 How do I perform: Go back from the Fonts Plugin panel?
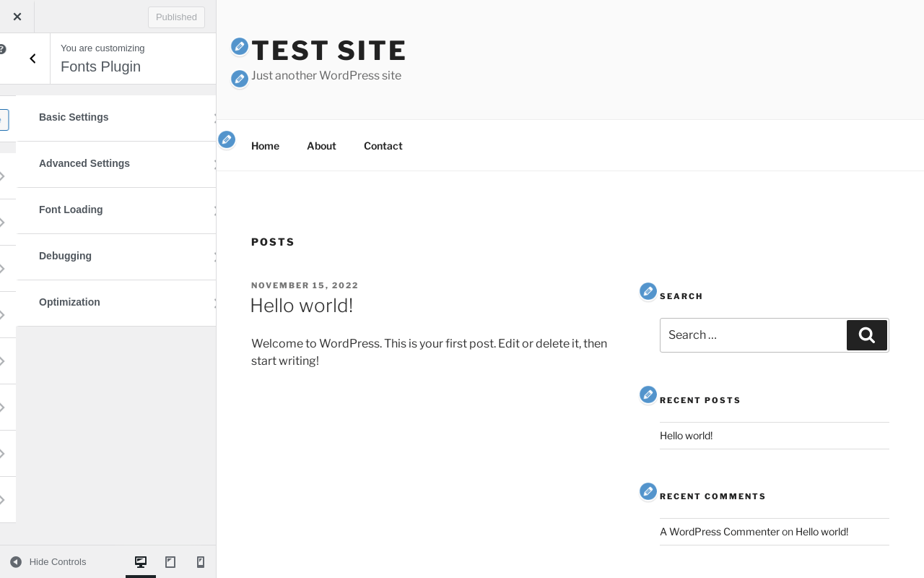tap(32, 59)
